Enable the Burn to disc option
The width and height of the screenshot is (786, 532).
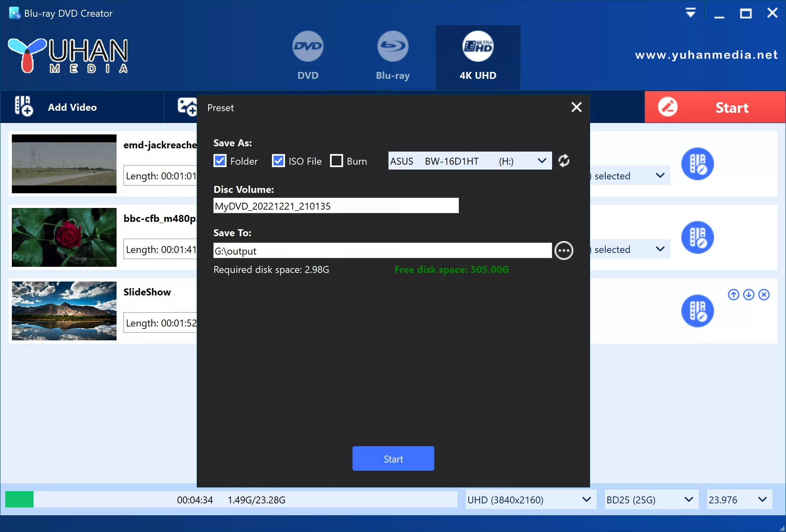point(336,160)
